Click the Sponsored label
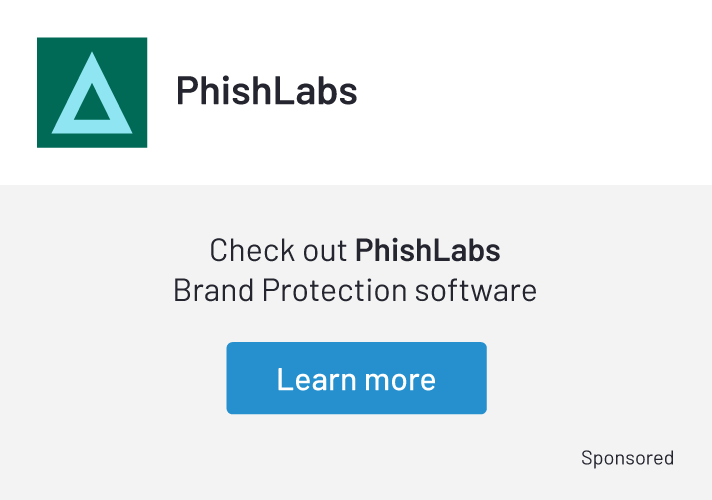This screenshot has height=500, width=712. [627, 458]
